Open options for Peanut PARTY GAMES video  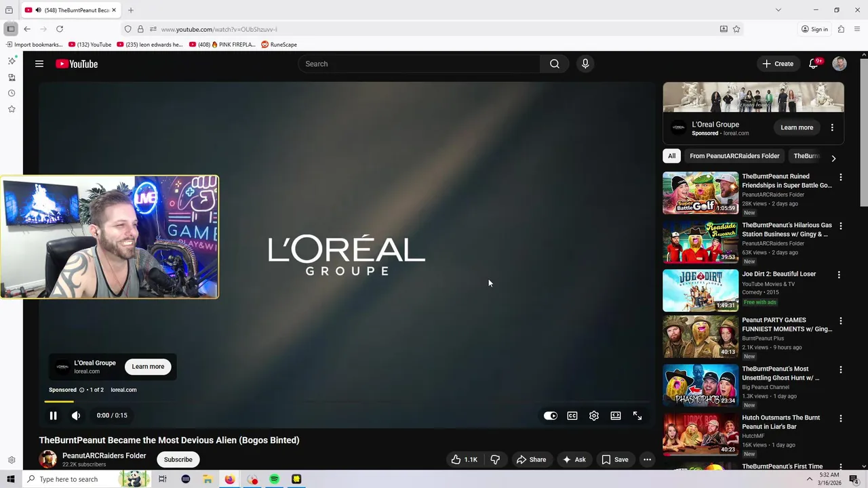[x=841, y=321]
